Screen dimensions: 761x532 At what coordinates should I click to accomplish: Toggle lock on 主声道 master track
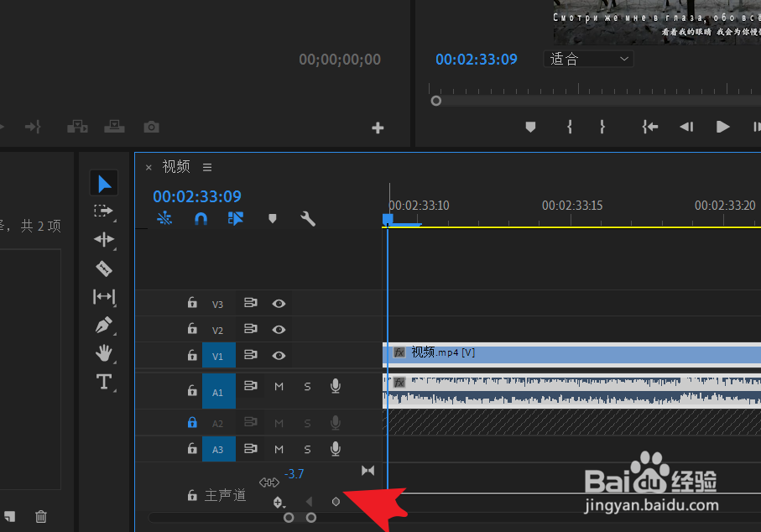click(192, 495)
